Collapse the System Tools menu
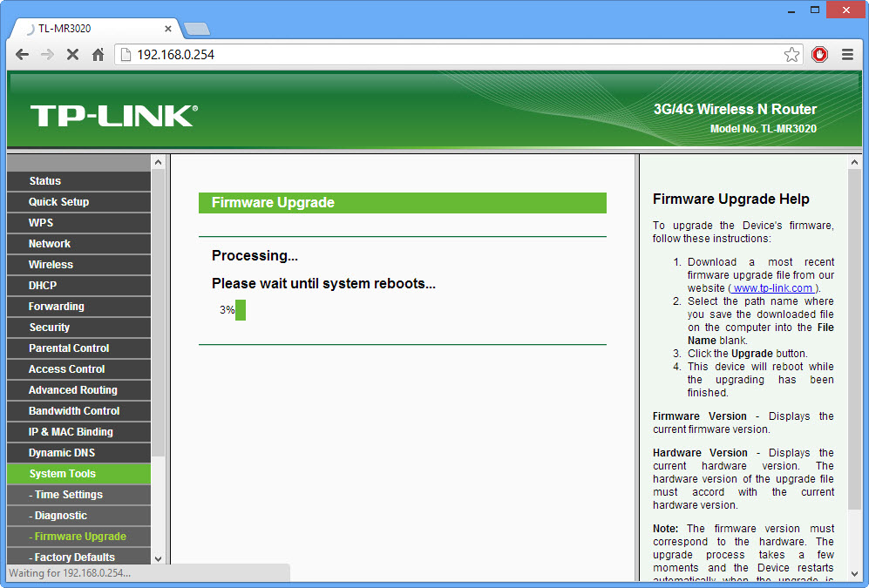Viewport: 869px width, 588px height. tap(78, 474)
